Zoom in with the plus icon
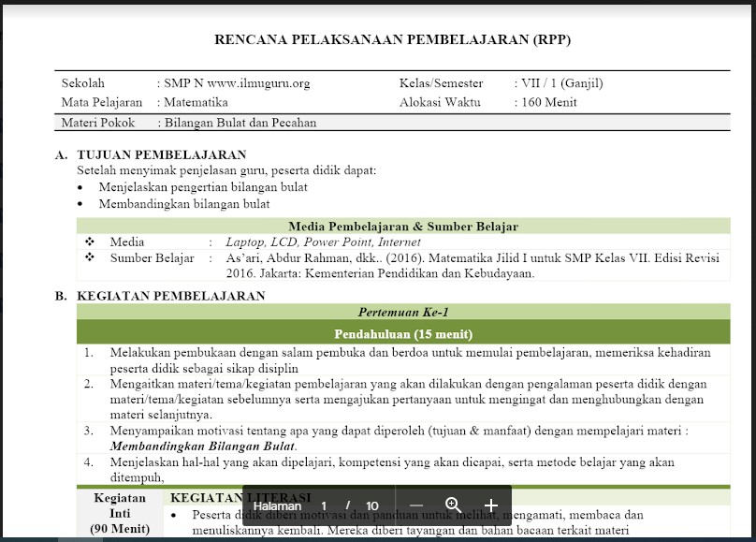756x542 pixels. tap(491, 505)
